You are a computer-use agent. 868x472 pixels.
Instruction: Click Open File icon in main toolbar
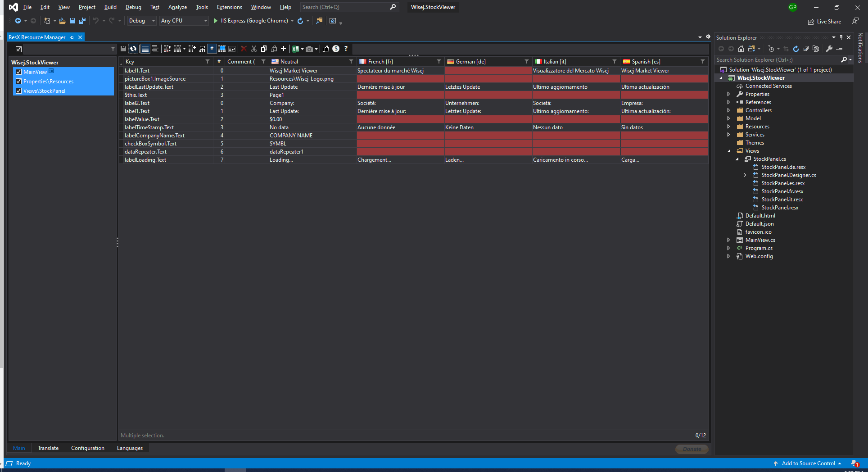[x=62, y=21]
